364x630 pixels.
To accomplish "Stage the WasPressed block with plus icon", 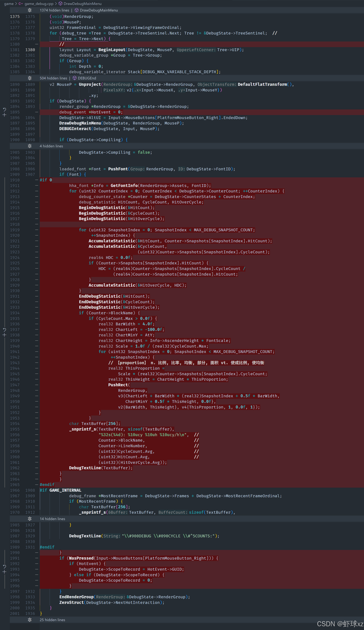I will tap(4, 572).
